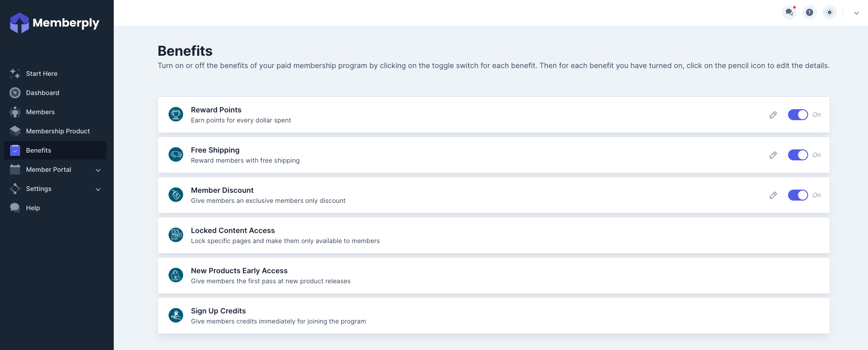The width and height of the screenshot is (868, 350).
Task: Open the Dashboard from the sidebar
Action: [42, 93]
